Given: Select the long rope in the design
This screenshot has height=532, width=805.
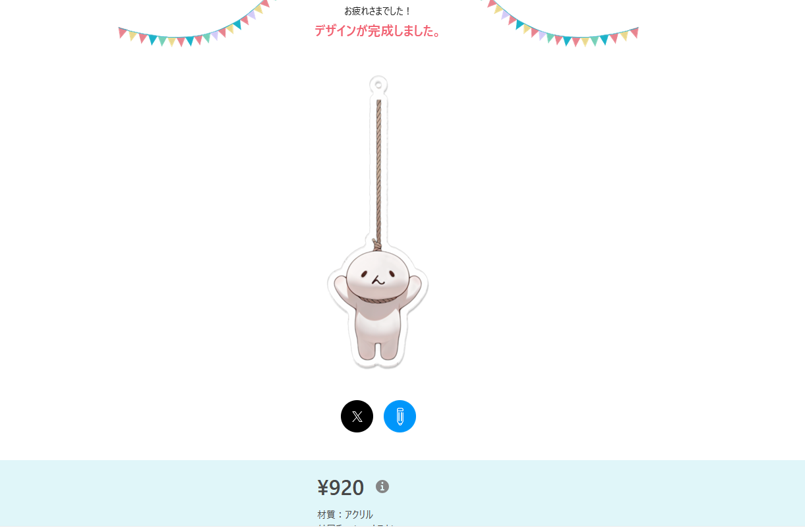Looking at the screenshot, I should click(378, 170).
